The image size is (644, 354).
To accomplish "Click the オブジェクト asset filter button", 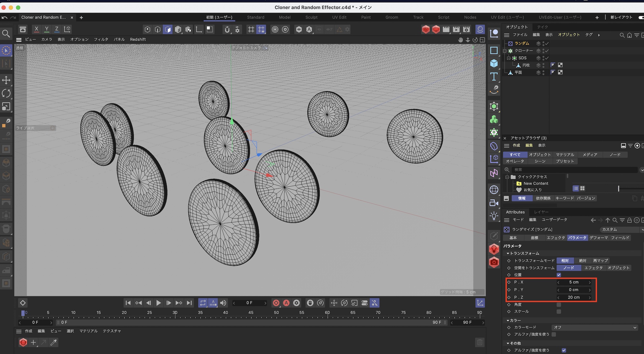I will pyautogui.click(x=540, y=155).
